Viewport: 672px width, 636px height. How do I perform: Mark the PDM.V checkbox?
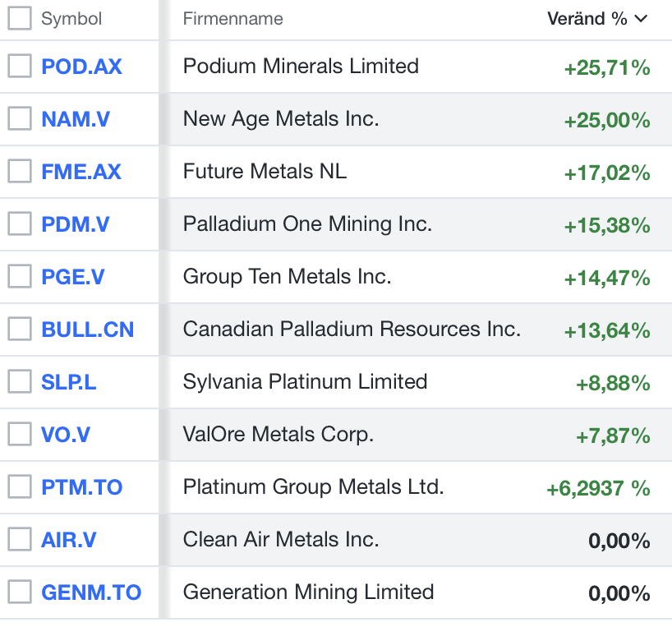(20, 224)
